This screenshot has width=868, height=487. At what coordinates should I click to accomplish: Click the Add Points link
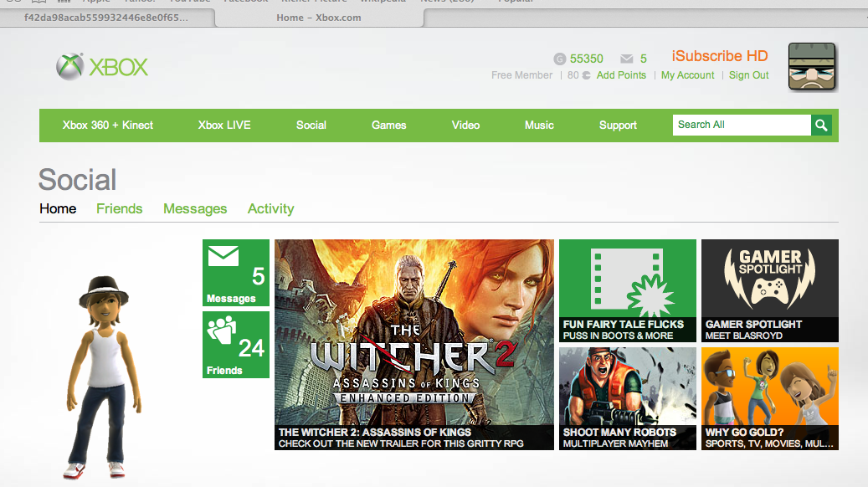point(621,75)
